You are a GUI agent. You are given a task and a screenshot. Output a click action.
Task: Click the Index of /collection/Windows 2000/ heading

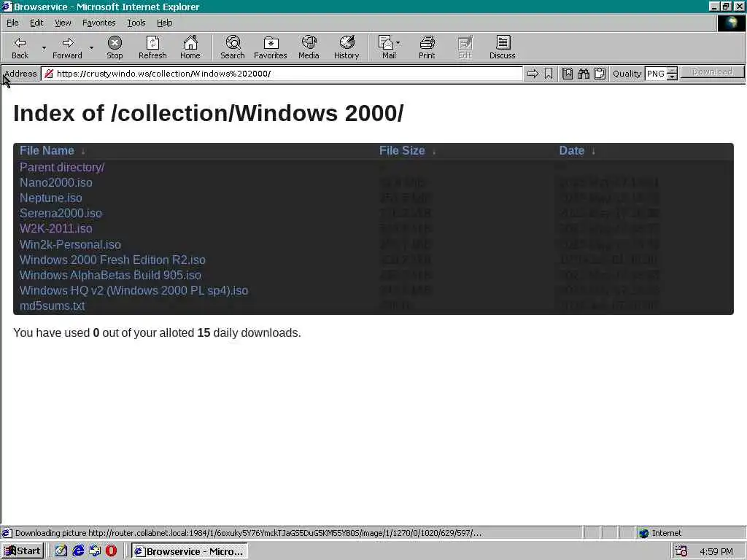(208, 113)
